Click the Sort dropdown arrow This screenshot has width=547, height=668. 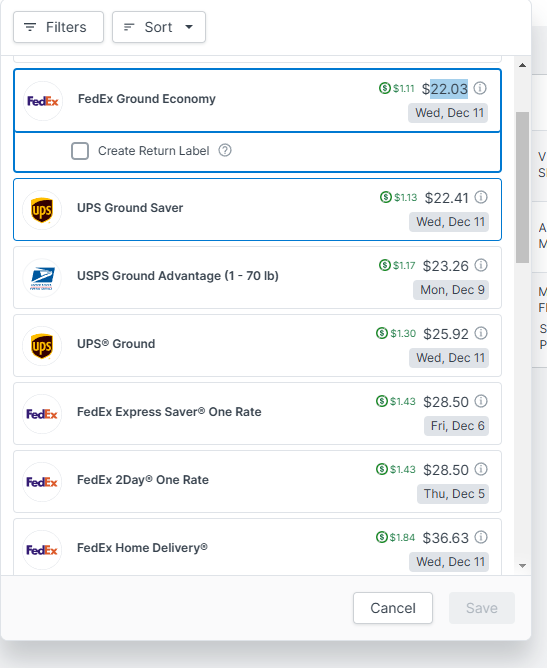(189, 27)
